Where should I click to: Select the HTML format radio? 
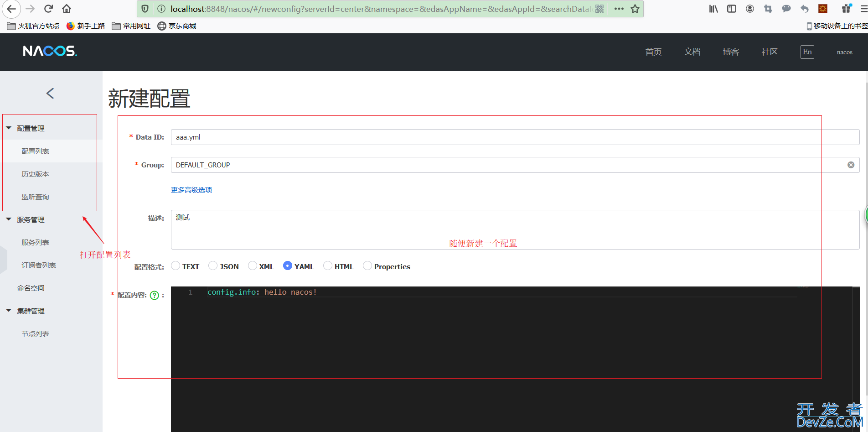coord(328,266)
